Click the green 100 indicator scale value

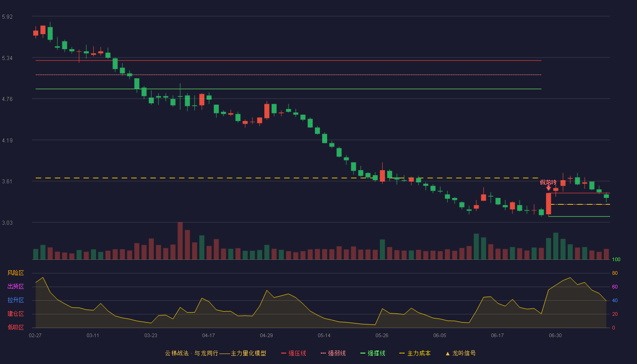pyautogui.click(x=616, y=260)
